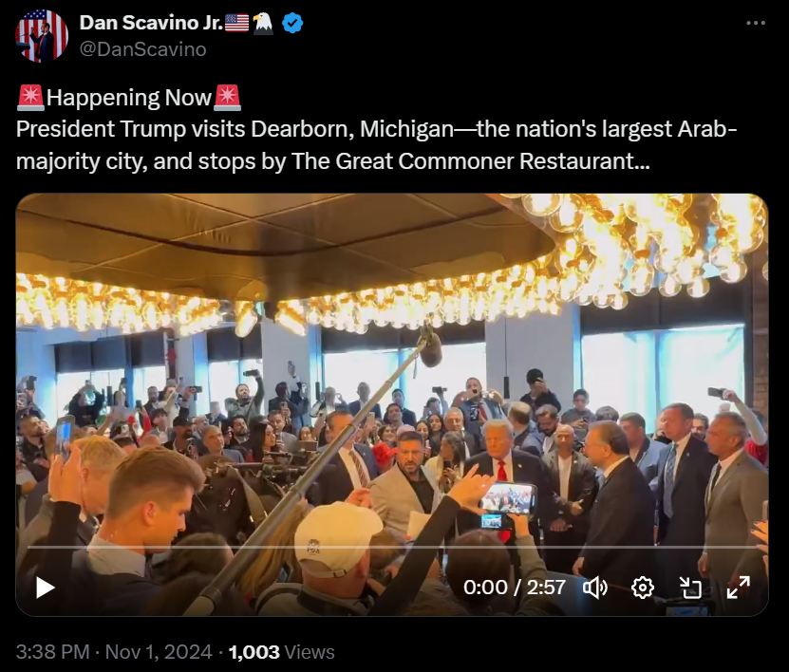The height and width of the screenshot is (672, 789).
Task: Click the video progress bar
Action: (x=392, y=547)
